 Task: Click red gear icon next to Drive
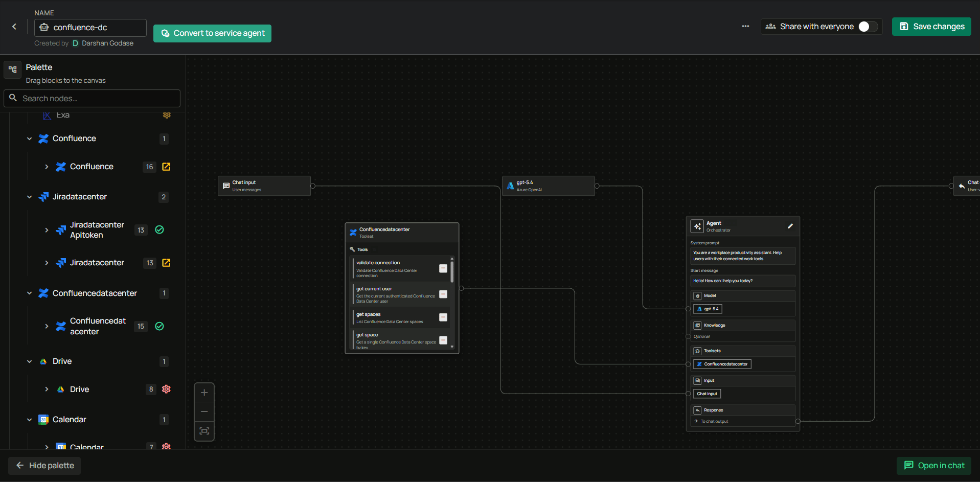[166, 389]
